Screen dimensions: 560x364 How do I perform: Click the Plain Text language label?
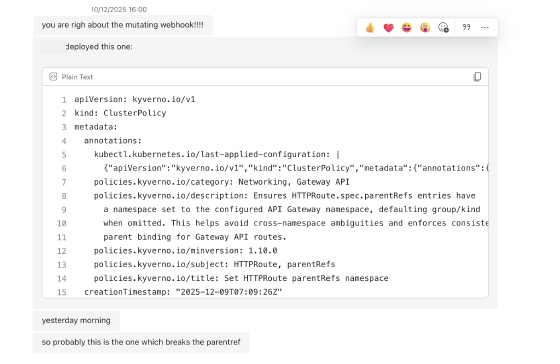(x=77, y=77)
